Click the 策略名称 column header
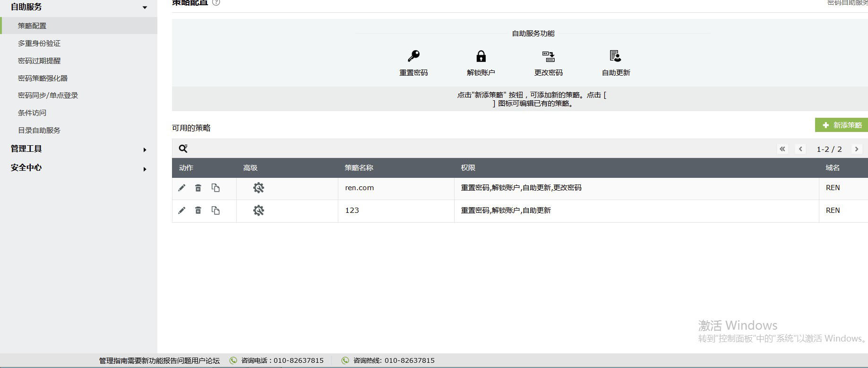Image resolution: width=868 pixels, height=368 pixels. 359,167
